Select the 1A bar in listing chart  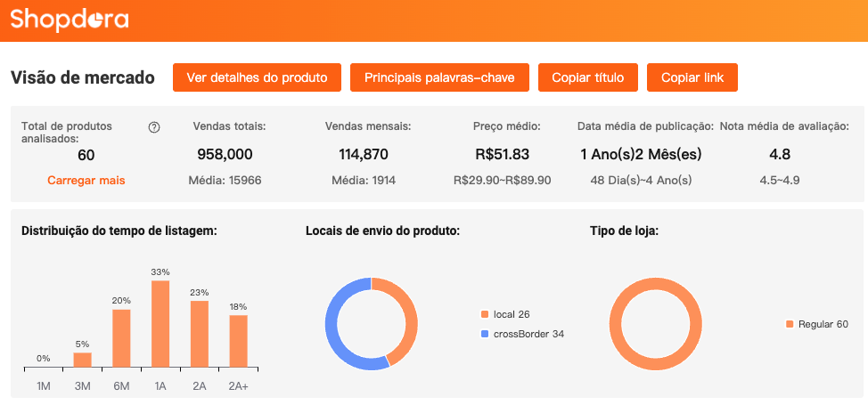click(160, 325)
